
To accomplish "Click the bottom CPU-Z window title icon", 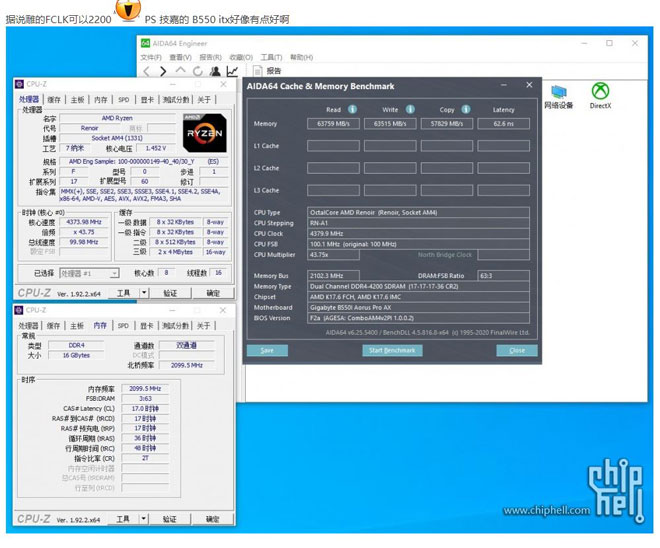I will 19,310.
